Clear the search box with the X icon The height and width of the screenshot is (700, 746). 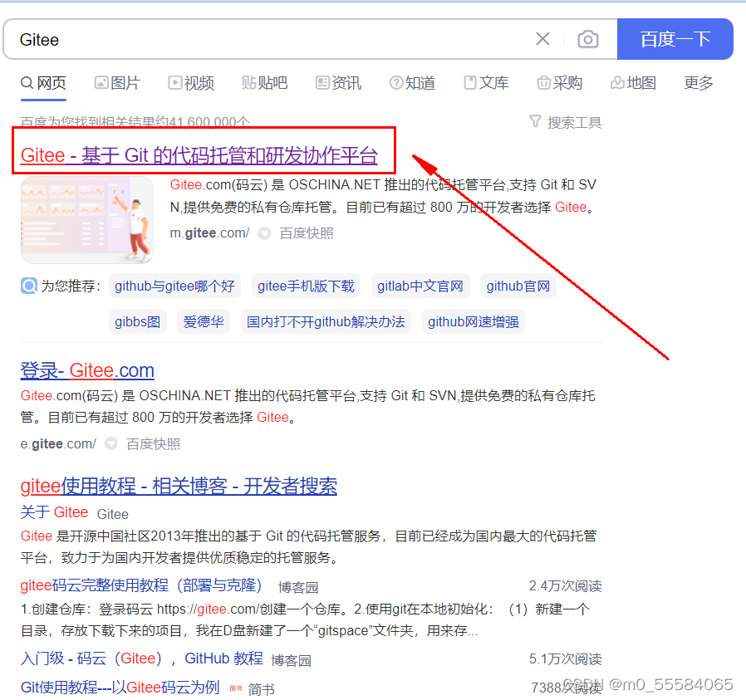[x=542, y=39]
